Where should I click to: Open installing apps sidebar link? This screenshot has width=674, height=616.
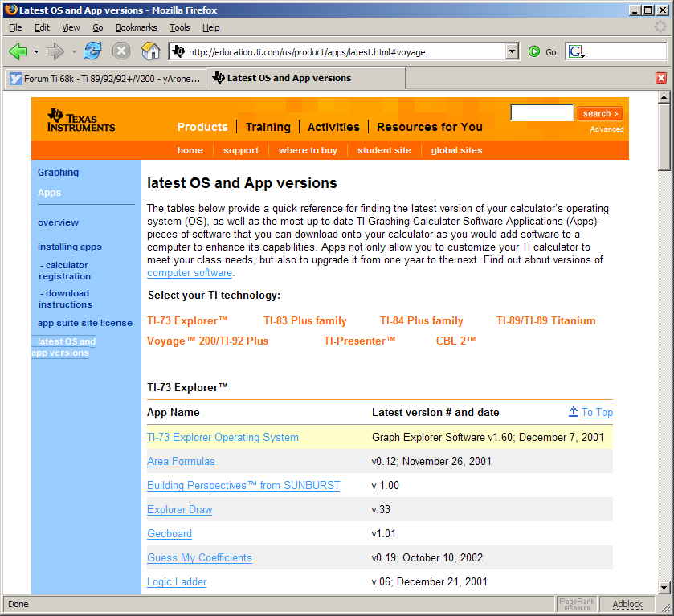70,247
